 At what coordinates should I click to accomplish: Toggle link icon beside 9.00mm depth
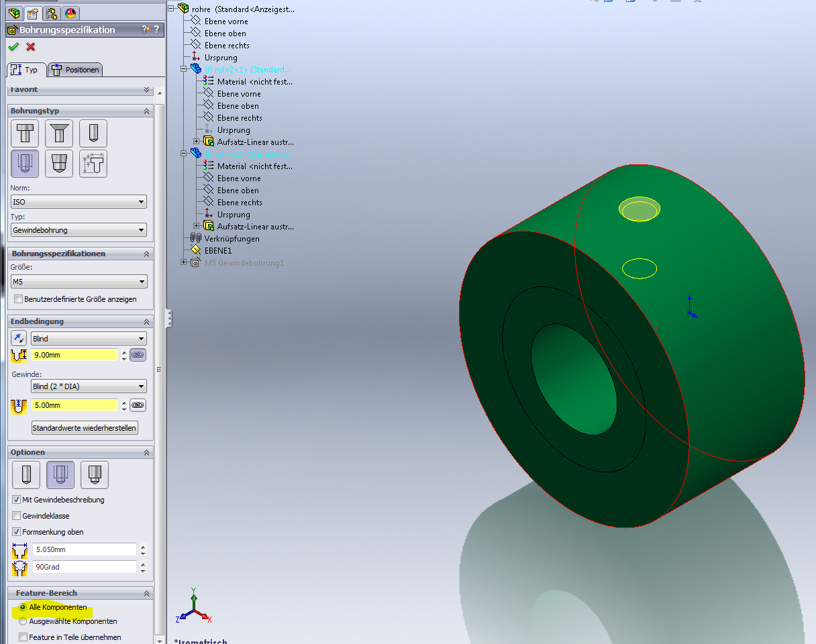coord(138,355)
